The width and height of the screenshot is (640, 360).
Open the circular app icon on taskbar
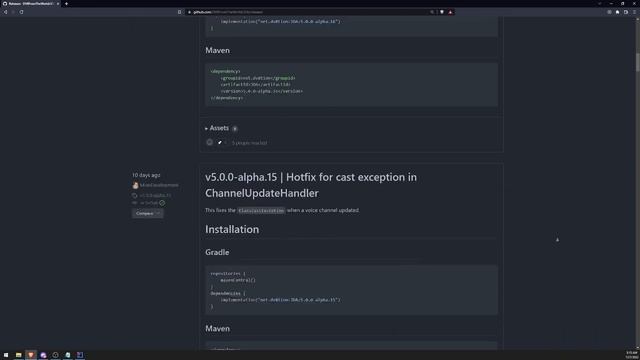(56, 355)
